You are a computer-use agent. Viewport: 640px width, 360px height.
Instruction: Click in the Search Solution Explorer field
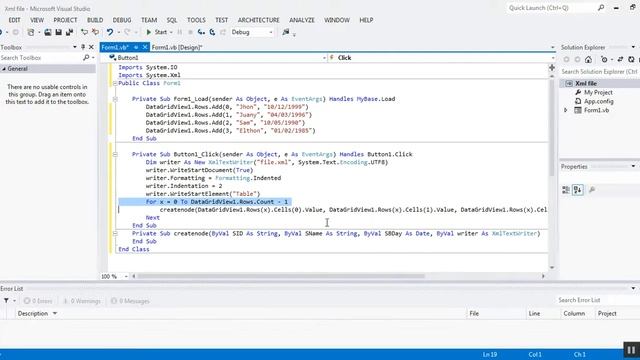[x=599, y=72]
